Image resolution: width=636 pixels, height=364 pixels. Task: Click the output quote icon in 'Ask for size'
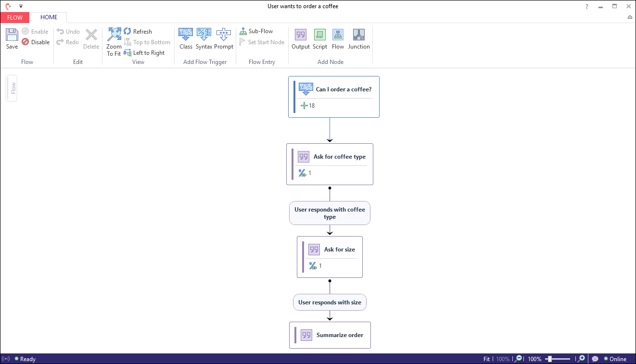pyautogui.click(x=314, y=250)
